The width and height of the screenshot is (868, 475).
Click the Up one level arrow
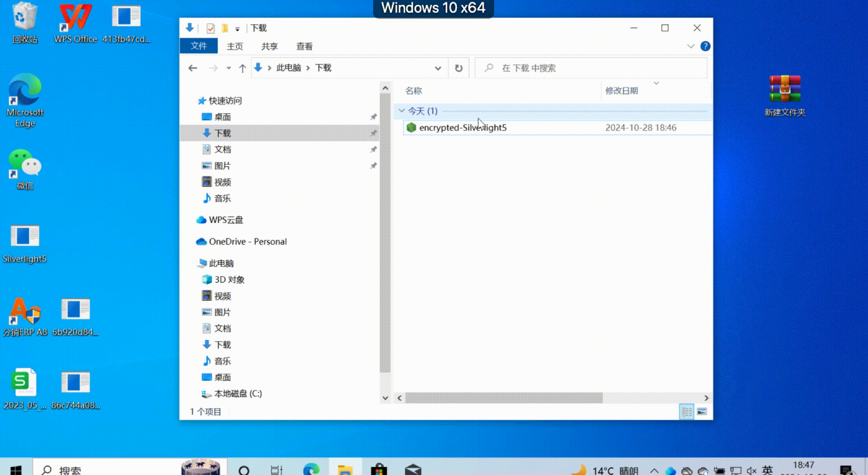pyautogui.click(x=242, y=68)
